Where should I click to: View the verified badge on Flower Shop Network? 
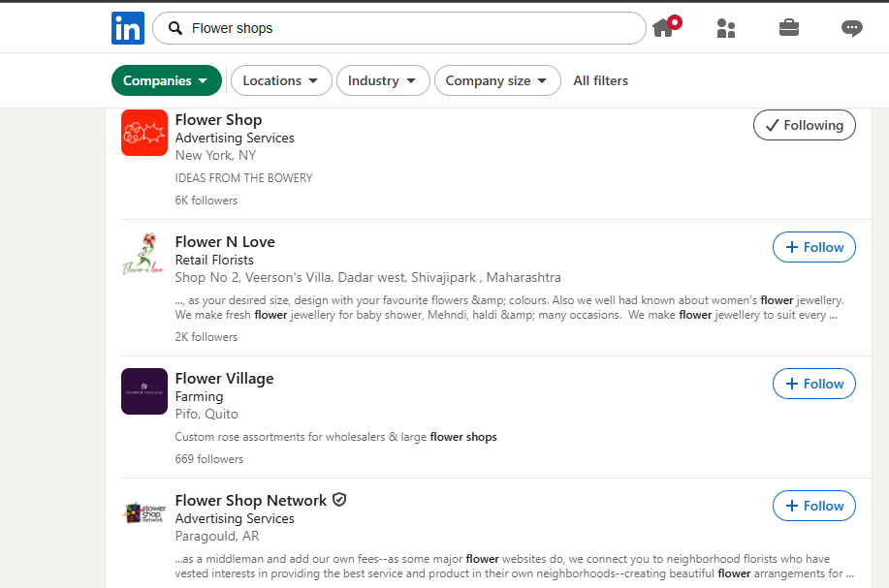[339, 500]
